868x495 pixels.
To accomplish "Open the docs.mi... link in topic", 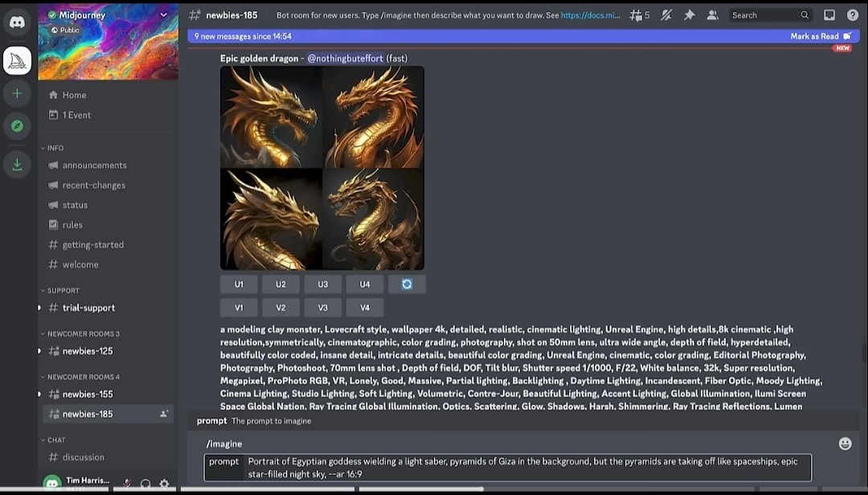I will click(x=591, y=15).
